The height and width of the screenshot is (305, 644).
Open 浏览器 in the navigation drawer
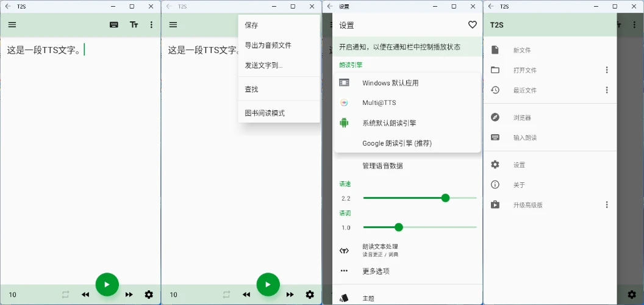coord(521,118)
